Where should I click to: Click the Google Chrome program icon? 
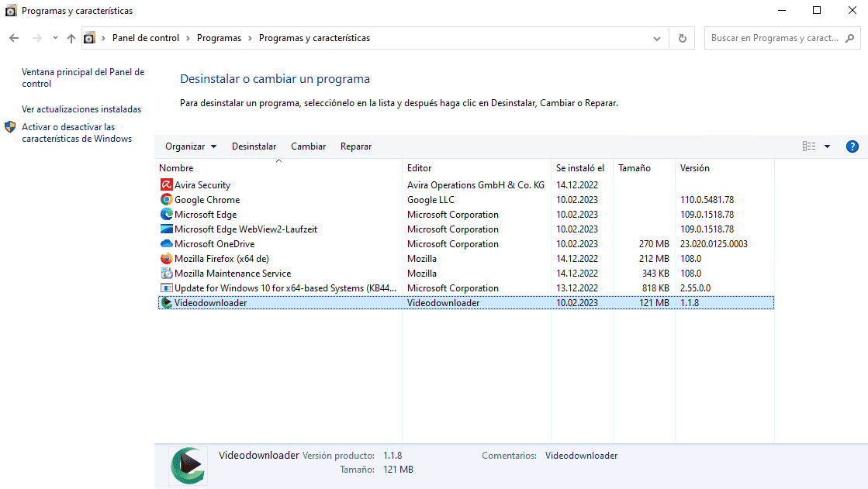point(166,199)
